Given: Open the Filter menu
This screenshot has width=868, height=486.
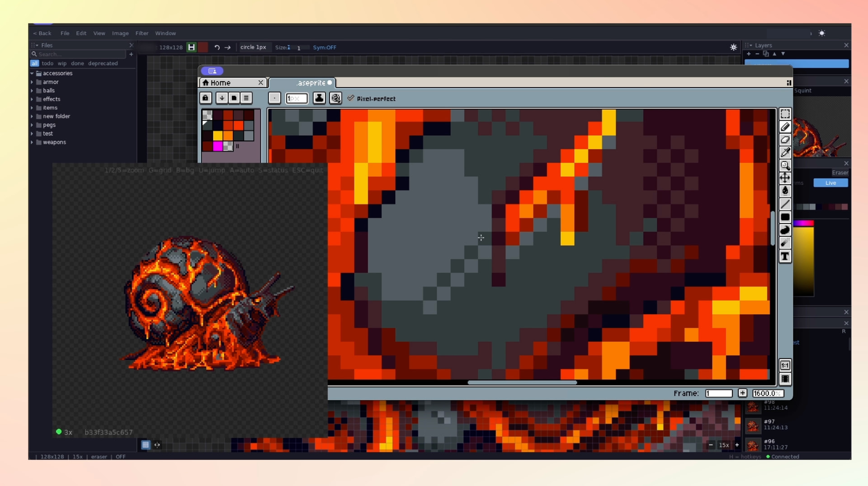Looking at the screenshot, I should click(142, 33).
